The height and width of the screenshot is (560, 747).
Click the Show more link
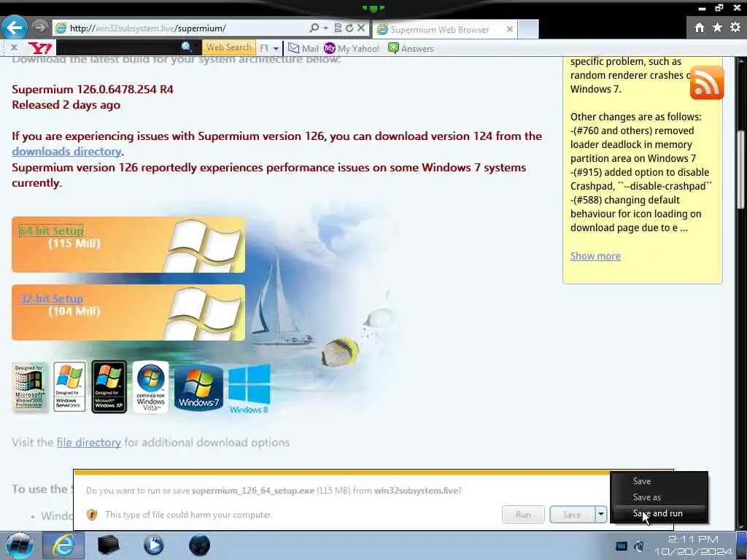click(595, 256)
